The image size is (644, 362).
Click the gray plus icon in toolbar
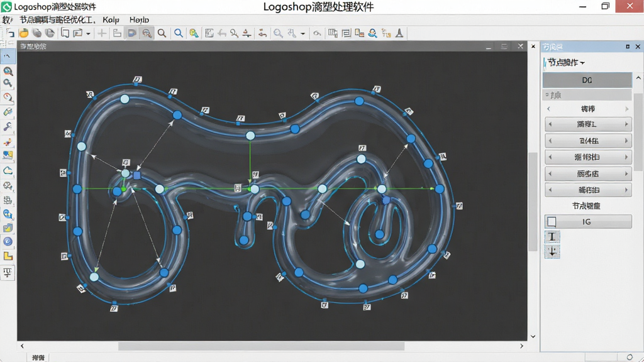[x=102, y=33]
